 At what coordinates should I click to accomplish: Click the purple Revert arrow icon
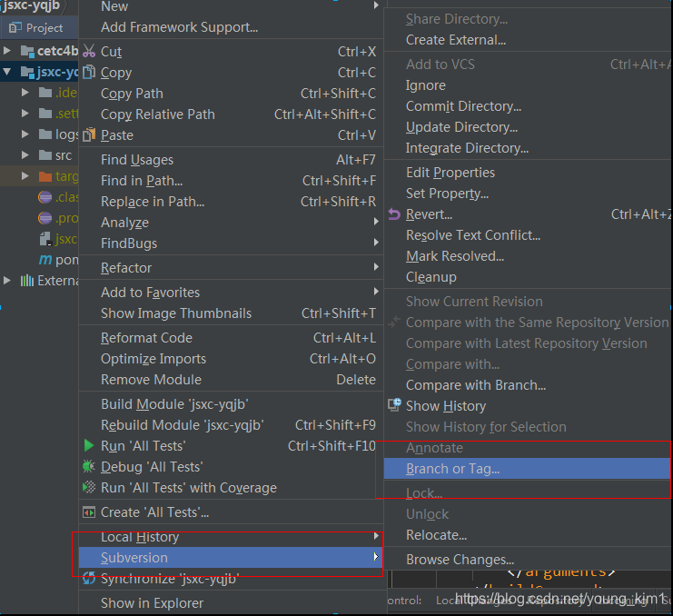394,214
